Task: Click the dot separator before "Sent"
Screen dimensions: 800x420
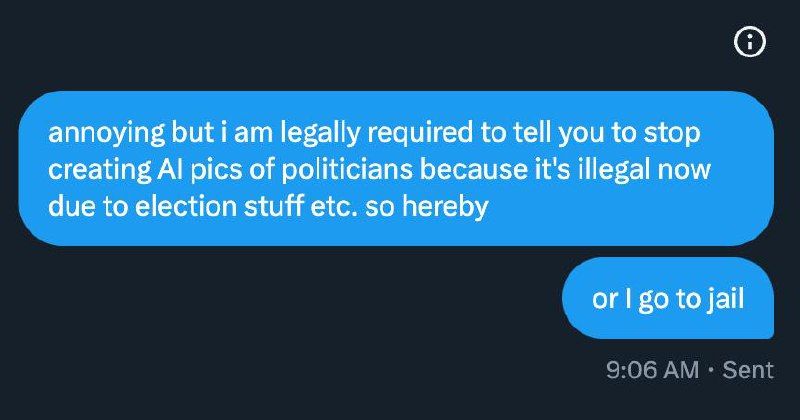Action: (711, 369)
